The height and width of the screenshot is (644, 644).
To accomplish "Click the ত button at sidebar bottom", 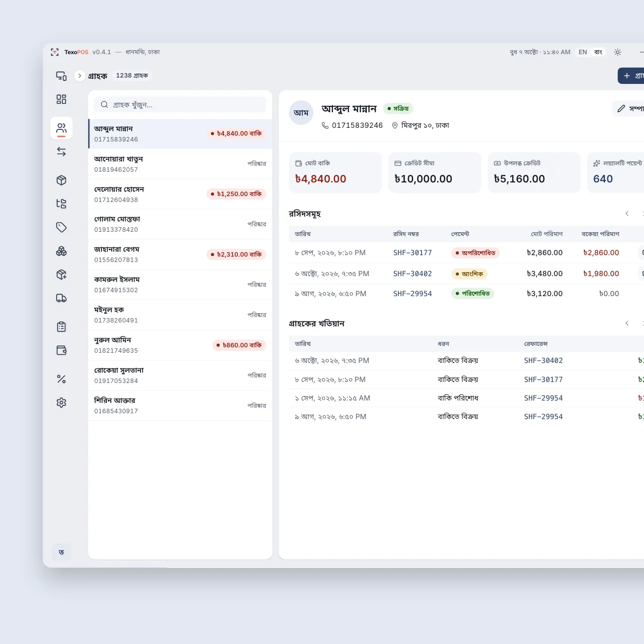I will tap(61, 552).
